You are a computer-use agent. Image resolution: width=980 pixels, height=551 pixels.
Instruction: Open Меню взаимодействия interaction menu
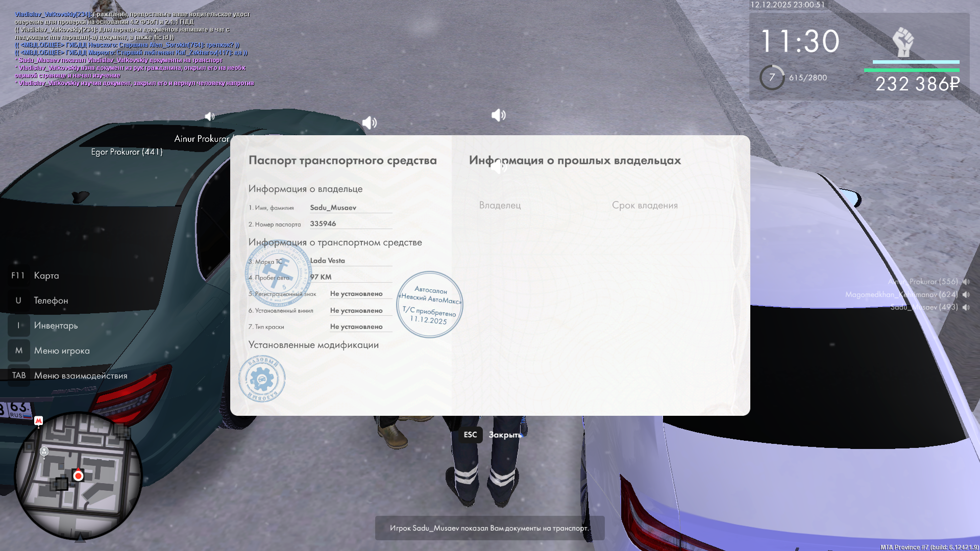point(80,375)
